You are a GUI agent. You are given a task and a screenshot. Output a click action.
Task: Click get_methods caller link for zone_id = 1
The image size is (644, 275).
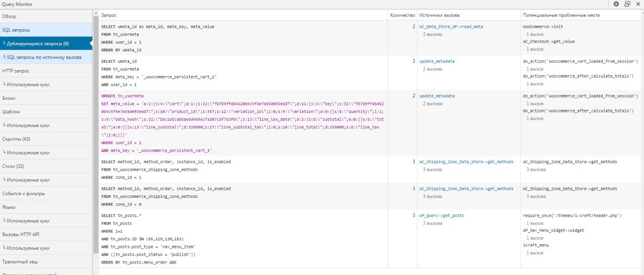pos(466,162)
